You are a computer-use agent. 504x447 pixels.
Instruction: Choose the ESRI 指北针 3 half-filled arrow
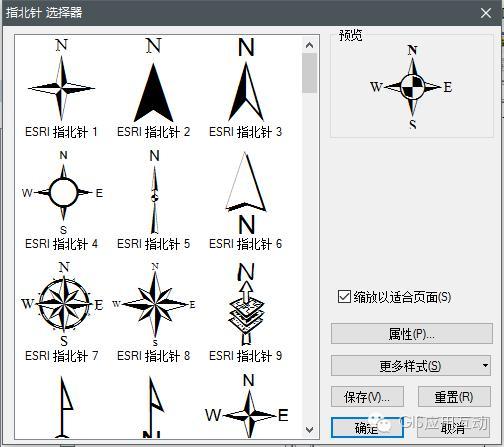tap(246, 80)
